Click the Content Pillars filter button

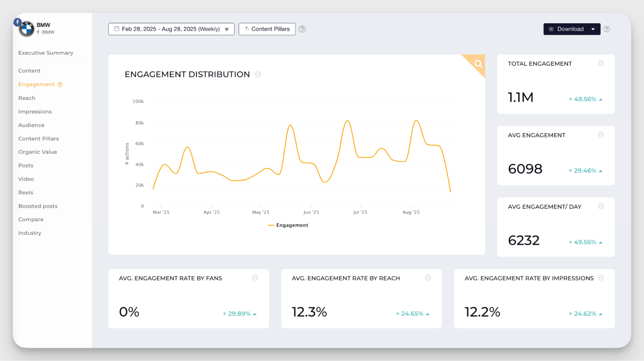pos(267,29)
